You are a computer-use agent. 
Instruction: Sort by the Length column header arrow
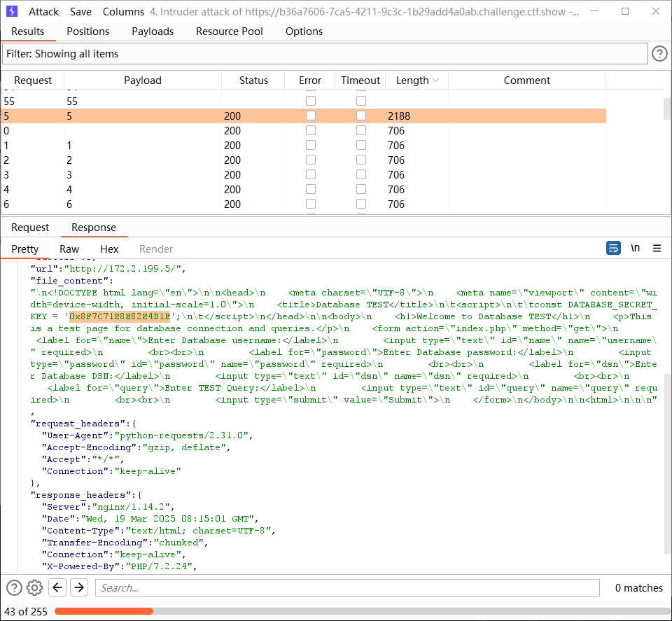pyautogui.click(x=435, y=81)
